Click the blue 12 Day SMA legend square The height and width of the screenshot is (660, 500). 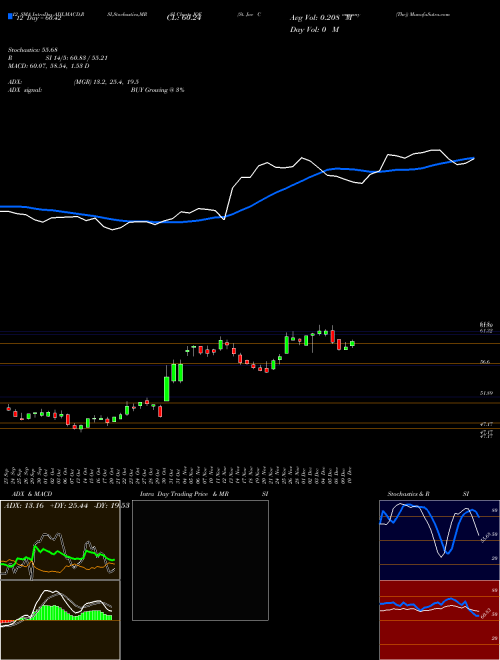pos(10,17)
